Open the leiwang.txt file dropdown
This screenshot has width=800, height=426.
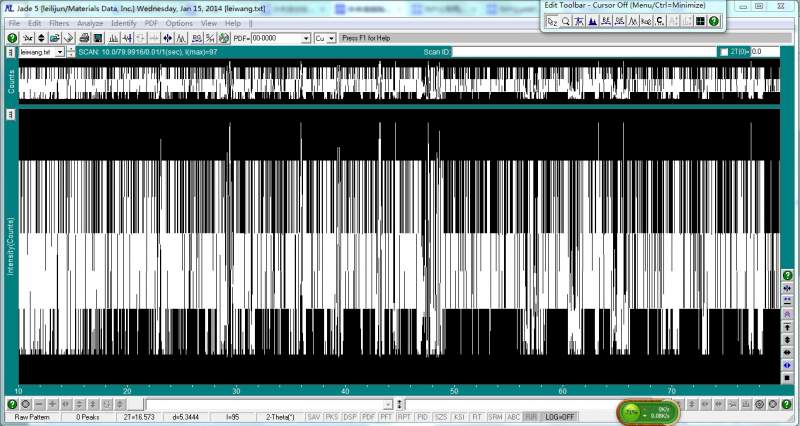point(60,52)
